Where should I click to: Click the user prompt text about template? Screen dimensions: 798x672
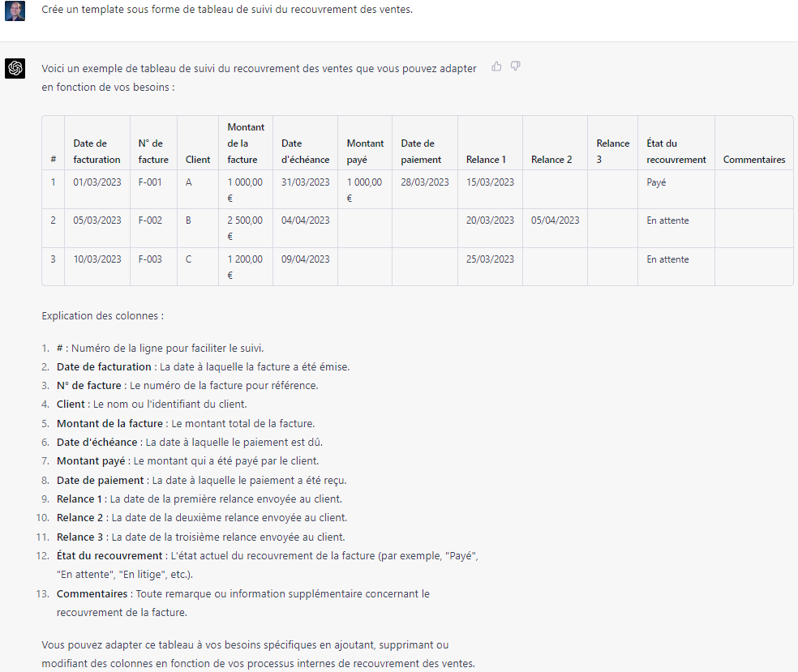pyautogui.click(x=226, y=11)
